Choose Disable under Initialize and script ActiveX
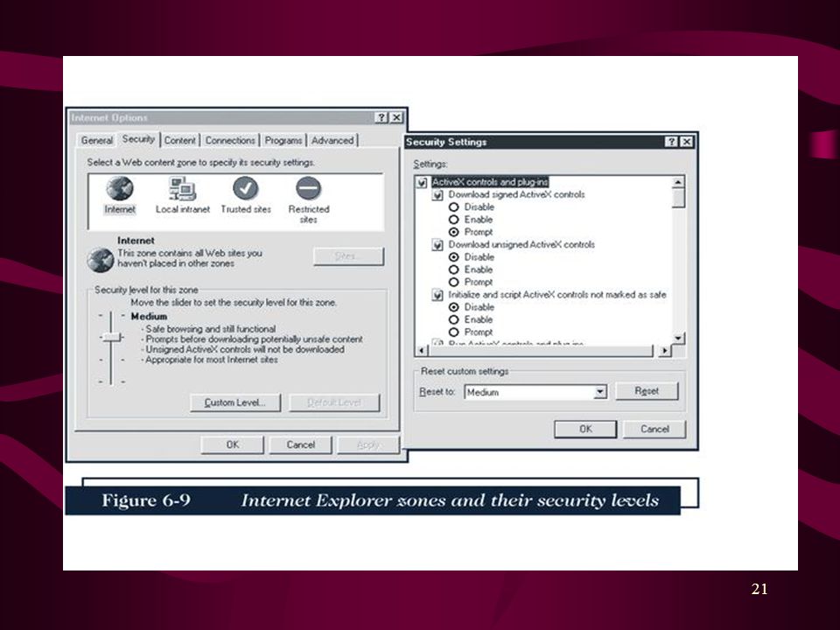Viewport: 840px width, 630px height. (454, 307)
